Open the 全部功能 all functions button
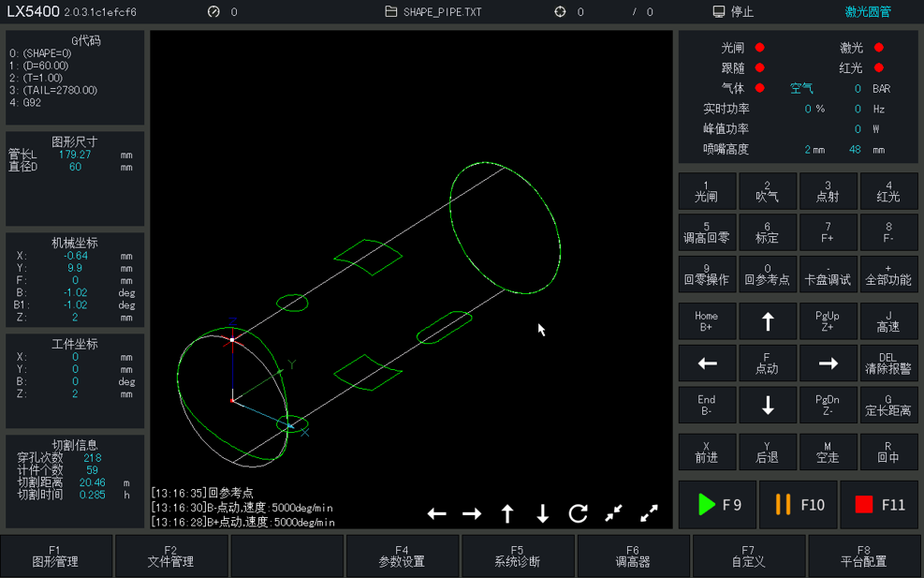 click(888, 274)
